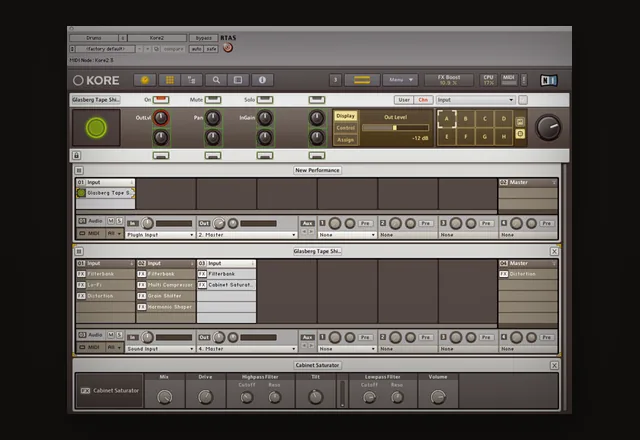The height and width of the screenshot is (440, 640).
Task: Switch to Chn pages tab
Action: tap(423, 100)
